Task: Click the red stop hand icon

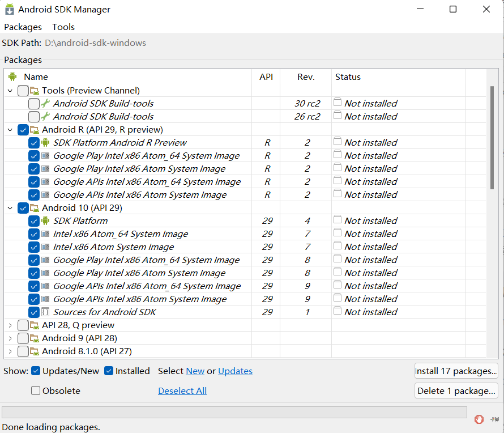Action: click(479, 419)
